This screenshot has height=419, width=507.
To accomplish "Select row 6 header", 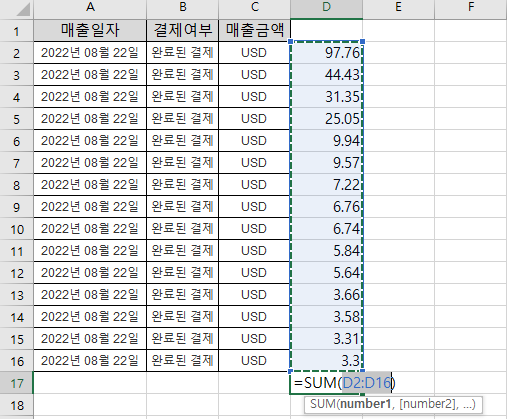I will [16, 141].
